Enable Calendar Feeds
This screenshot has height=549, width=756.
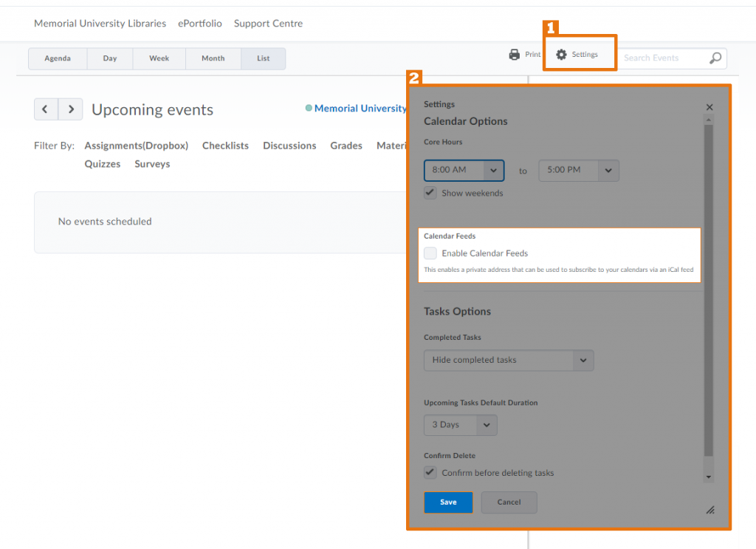coord(430,253)
